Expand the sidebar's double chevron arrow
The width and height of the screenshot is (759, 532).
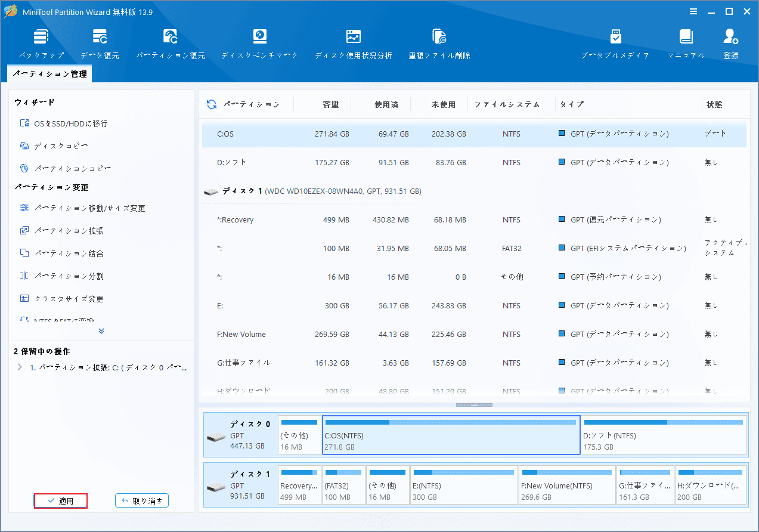pos(101,331)
